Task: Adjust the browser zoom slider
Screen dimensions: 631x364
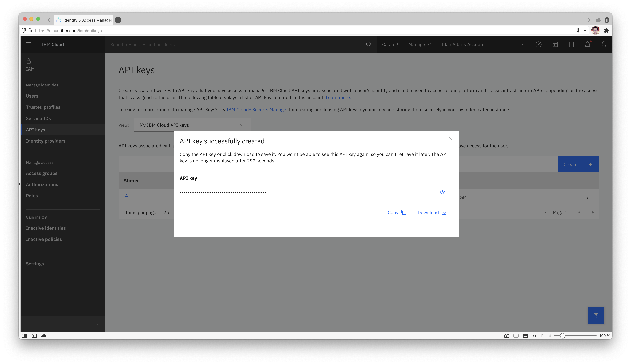Action: click(x=562, y=336)
